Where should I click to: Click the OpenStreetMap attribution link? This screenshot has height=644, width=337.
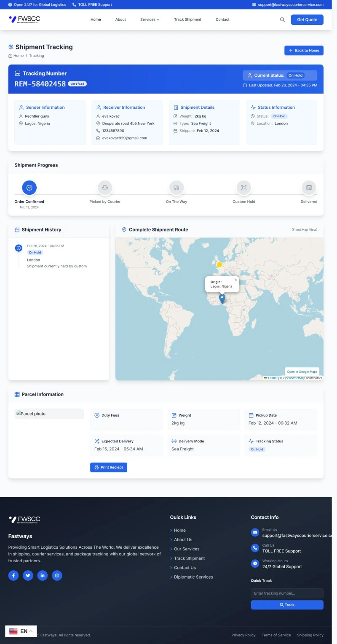pyautogui.click(x=294, y=378)
